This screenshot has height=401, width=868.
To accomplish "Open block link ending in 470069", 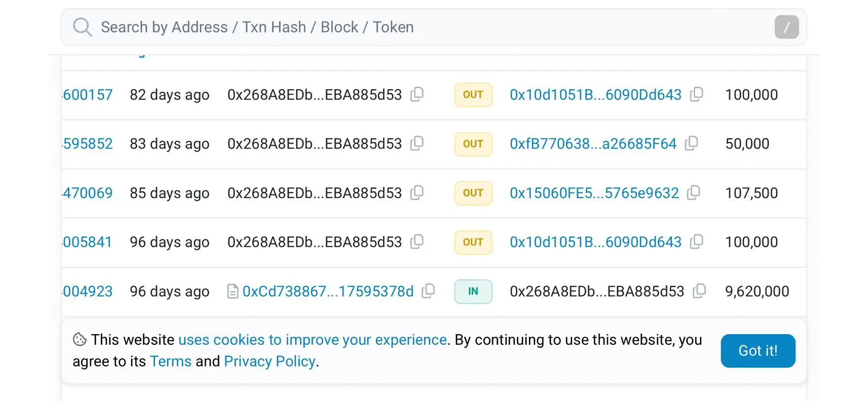I will tap(88, 193).
